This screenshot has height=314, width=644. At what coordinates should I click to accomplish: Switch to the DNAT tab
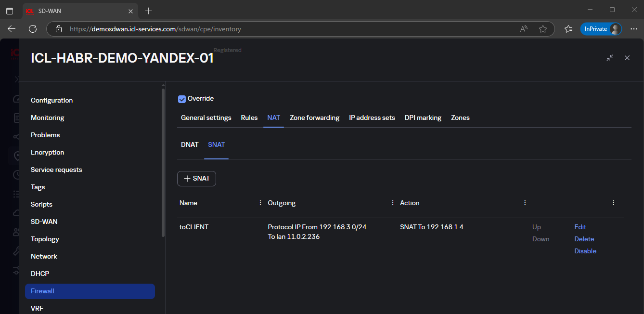[x=190, y=144]
